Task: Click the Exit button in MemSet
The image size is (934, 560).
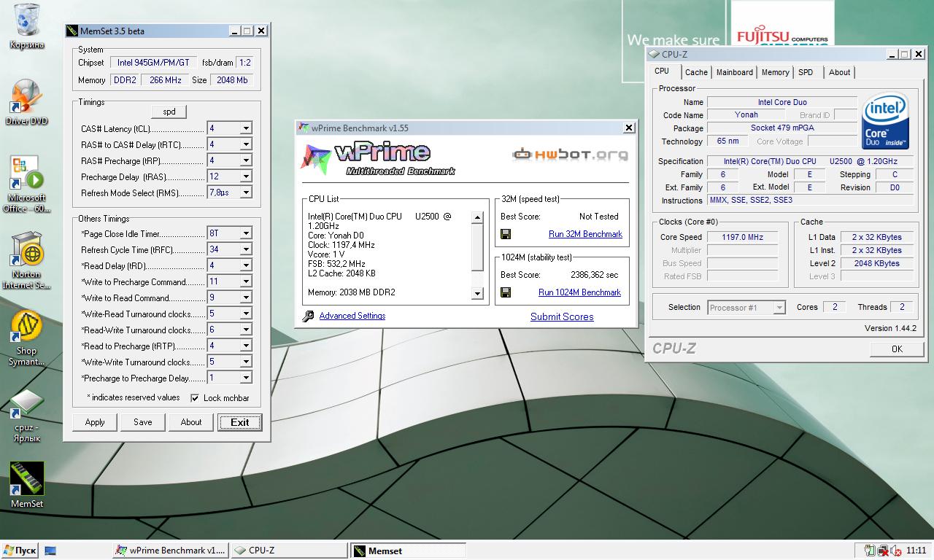Action: click(x=239, y=422)
